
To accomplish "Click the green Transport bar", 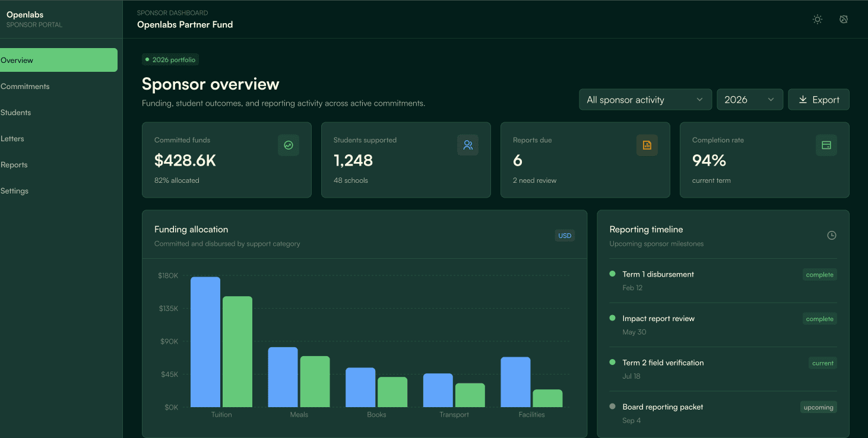I will 470,395.
